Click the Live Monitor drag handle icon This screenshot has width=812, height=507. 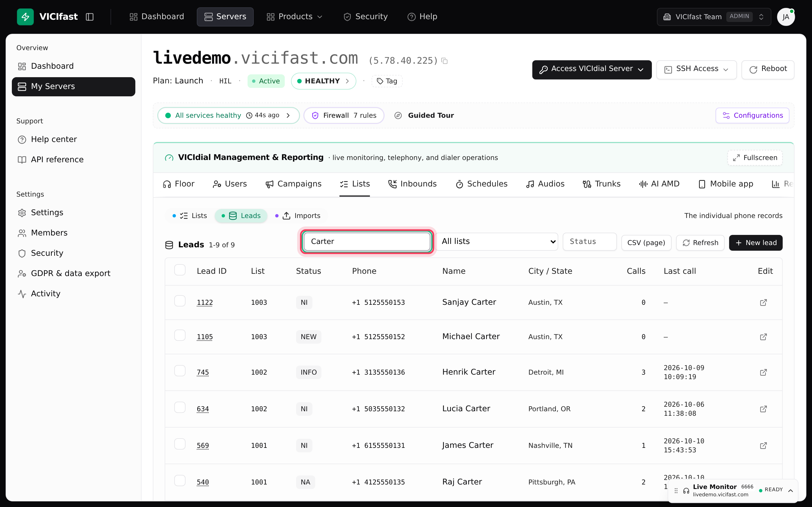click(676, 490)
